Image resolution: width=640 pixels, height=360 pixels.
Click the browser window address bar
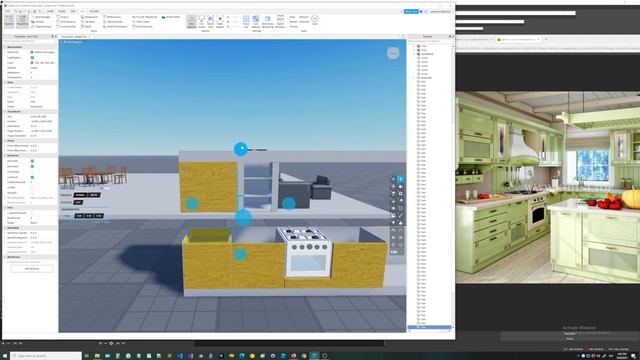click(x=548, y=48)
